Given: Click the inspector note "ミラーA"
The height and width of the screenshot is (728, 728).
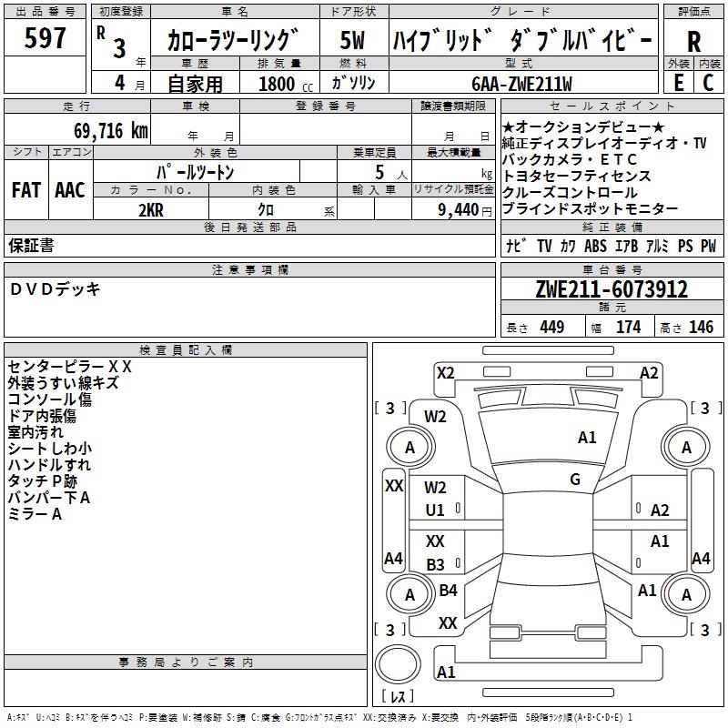Looking at the screenshot, I should click(35, 514).
